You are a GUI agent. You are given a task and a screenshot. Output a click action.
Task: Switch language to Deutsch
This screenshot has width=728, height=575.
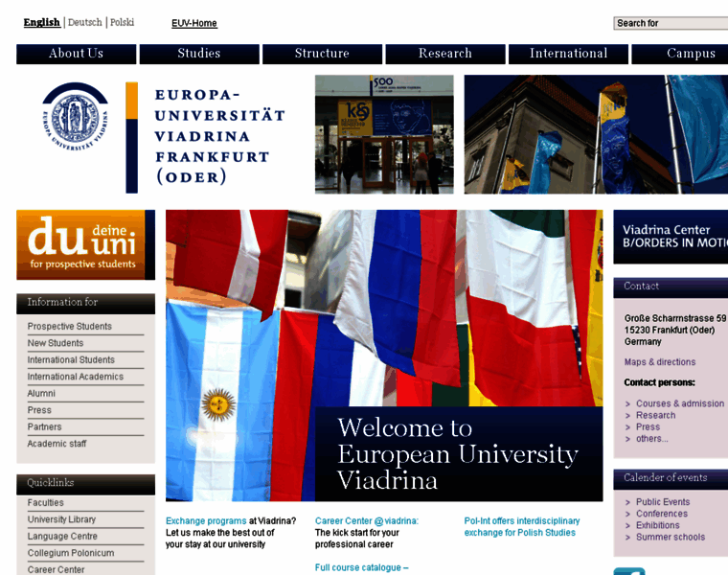tap(85, 22)
